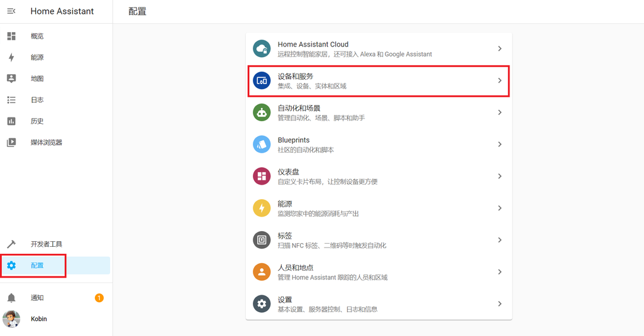Click the 通知 bell icon
This screenshot has width=644, height=336.
pos(11,298)
